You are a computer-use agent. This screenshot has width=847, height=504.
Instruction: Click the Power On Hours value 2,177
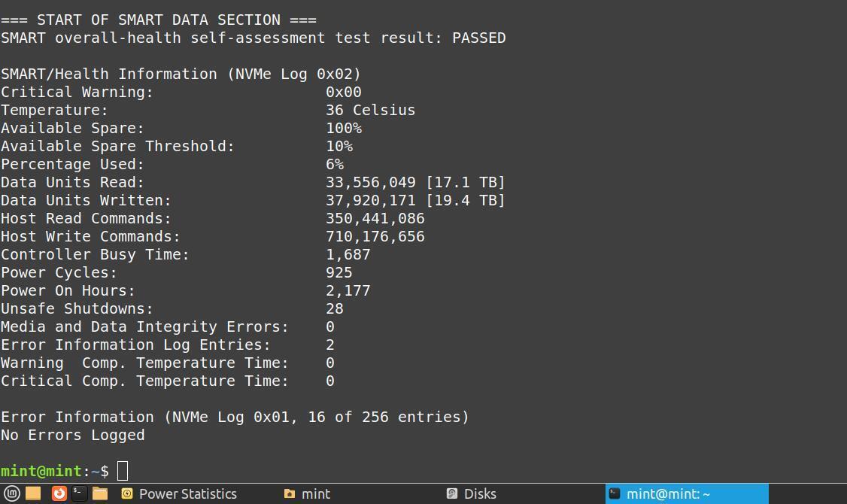click(x=348, y=290)
